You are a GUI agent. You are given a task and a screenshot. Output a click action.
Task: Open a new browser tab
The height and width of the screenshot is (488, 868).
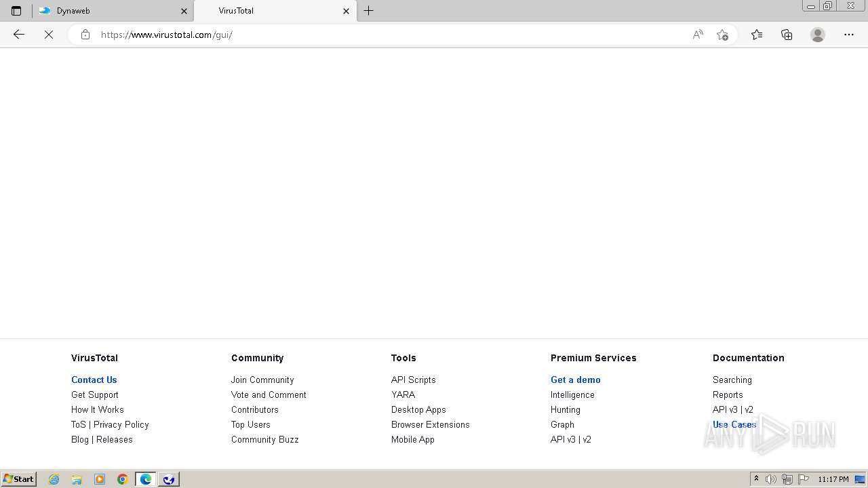click(369, 11)
